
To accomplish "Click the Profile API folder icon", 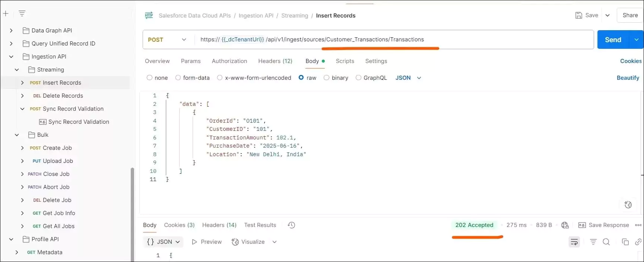I will 26,239.
